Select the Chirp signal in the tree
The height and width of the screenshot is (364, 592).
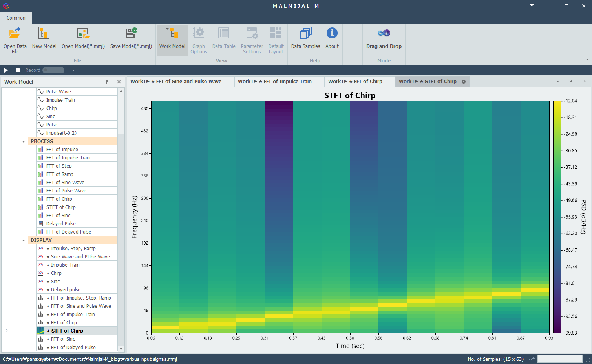(77, 108)
